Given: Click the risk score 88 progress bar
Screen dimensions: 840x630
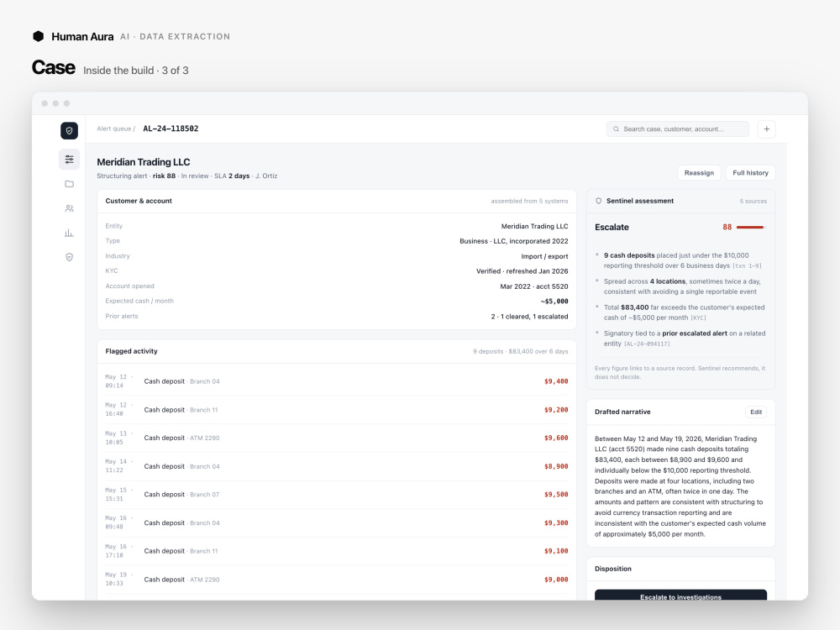Looking at the screenshot, I should point(751,227).
